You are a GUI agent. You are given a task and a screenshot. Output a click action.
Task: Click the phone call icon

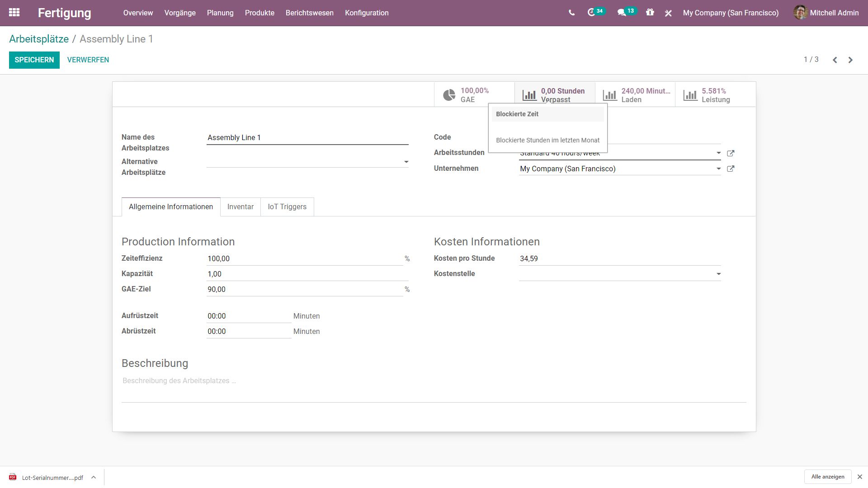571,13
